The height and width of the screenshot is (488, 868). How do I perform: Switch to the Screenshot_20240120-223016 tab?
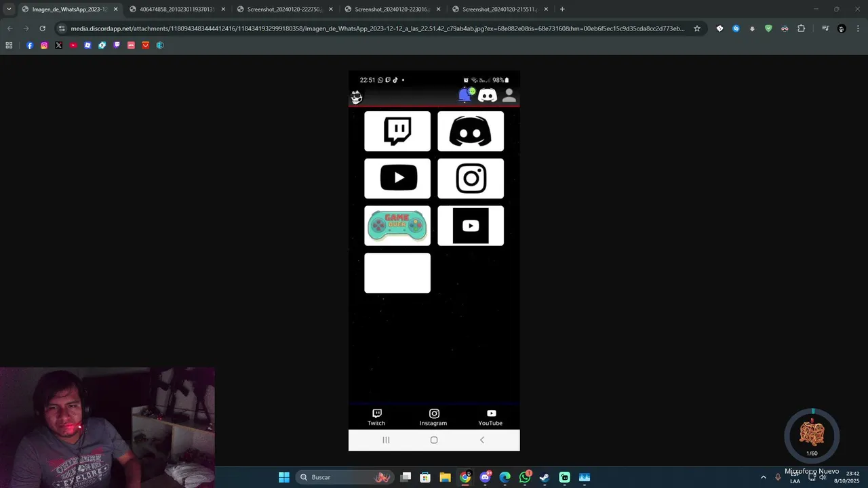click(392, 9)
